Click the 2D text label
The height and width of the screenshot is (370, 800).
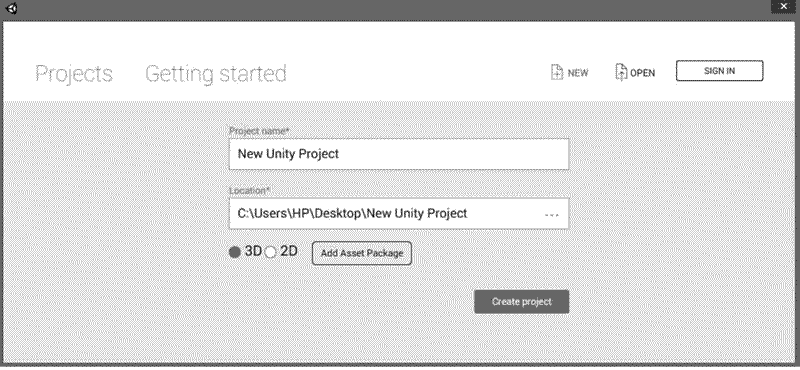click(x=289, y=251)
